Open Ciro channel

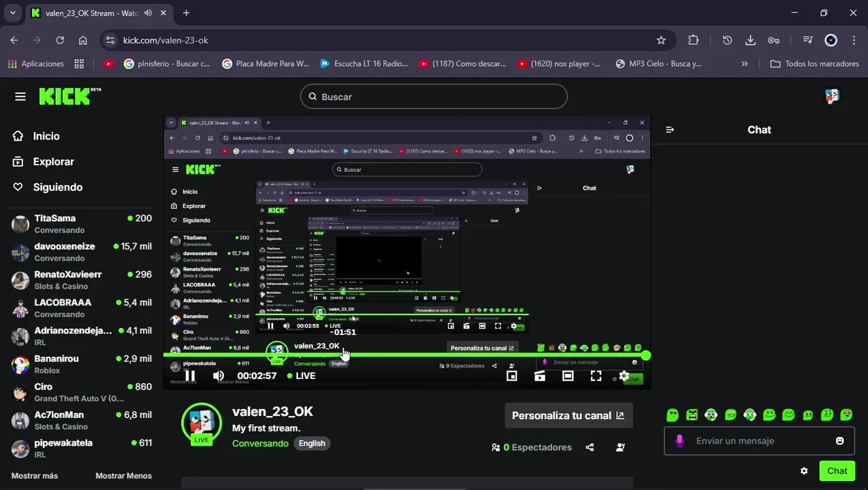tap(82, 392)
